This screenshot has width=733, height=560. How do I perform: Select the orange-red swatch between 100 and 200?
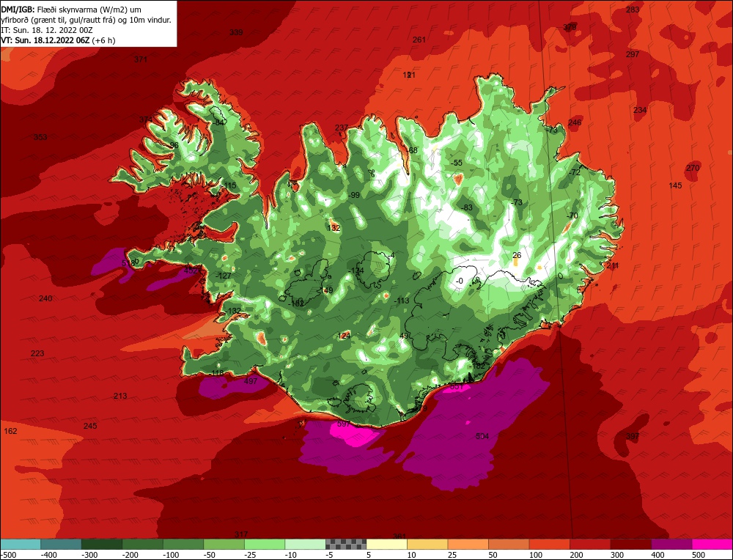pyautogui.click(x=549, y=544)
